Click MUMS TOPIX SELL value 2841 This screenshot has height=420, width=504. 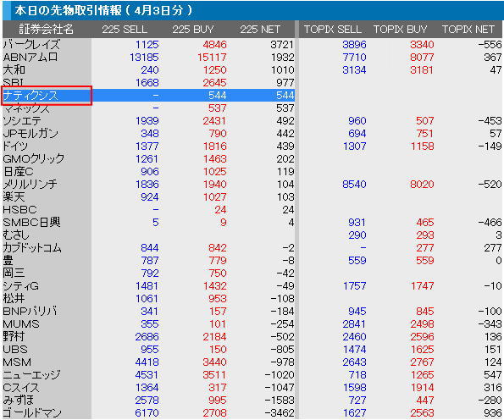point(354,324)
